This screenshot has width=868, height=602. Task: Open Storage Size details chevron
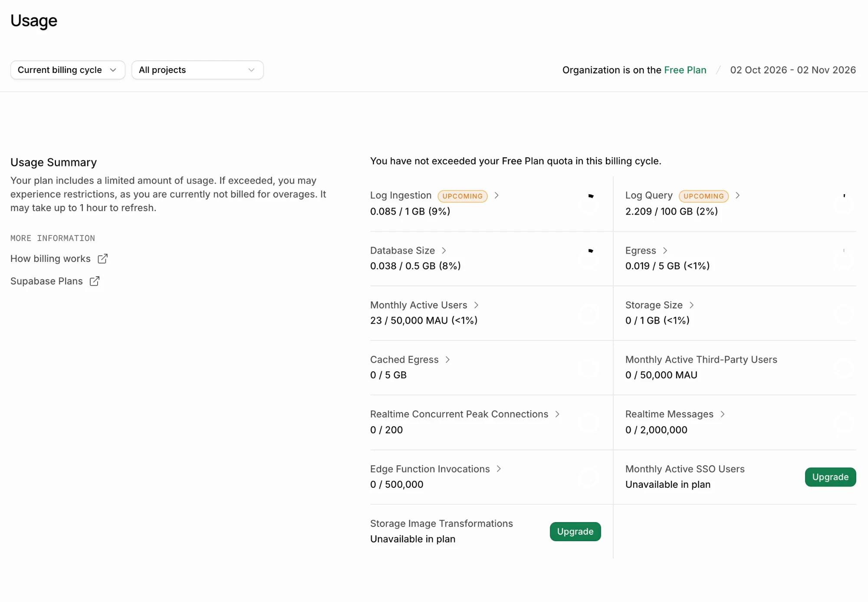pos(691,305)
